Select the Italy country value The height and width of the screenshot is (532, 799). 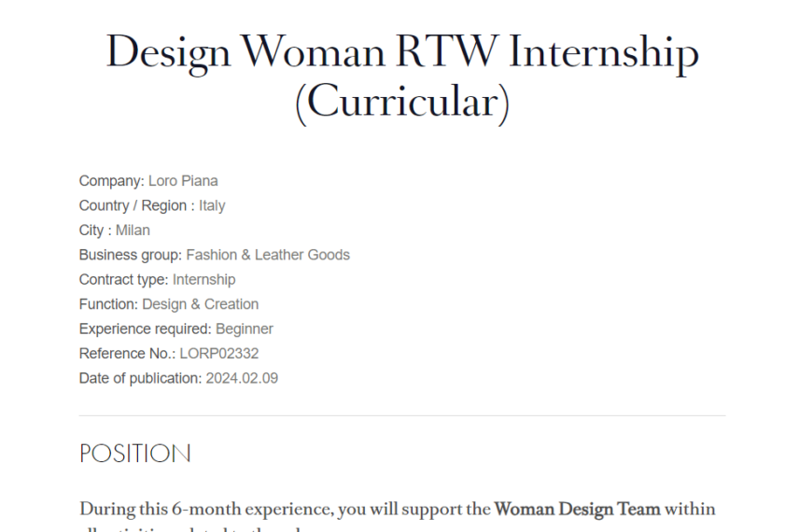click(x=212, y=205)
